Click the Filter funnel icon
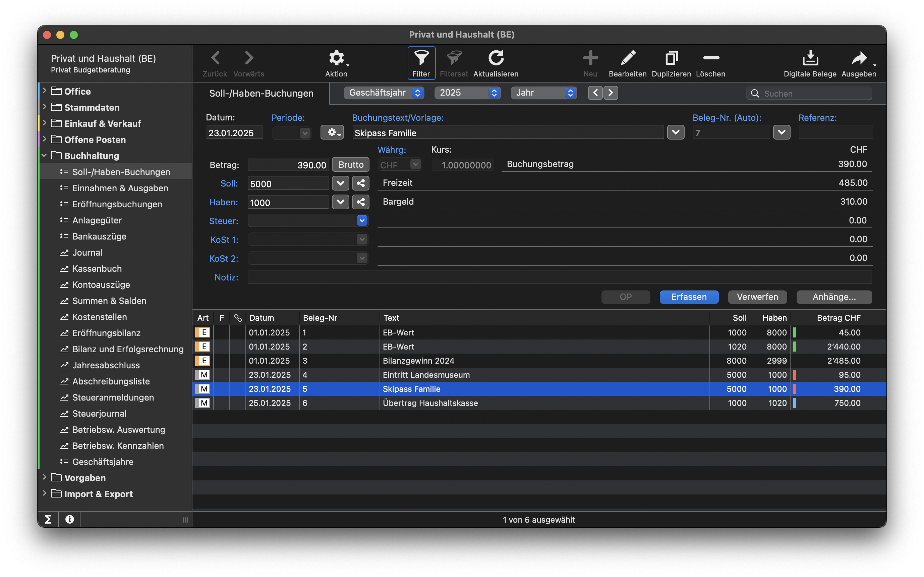 pyautogui.click(x=421, y=58)
